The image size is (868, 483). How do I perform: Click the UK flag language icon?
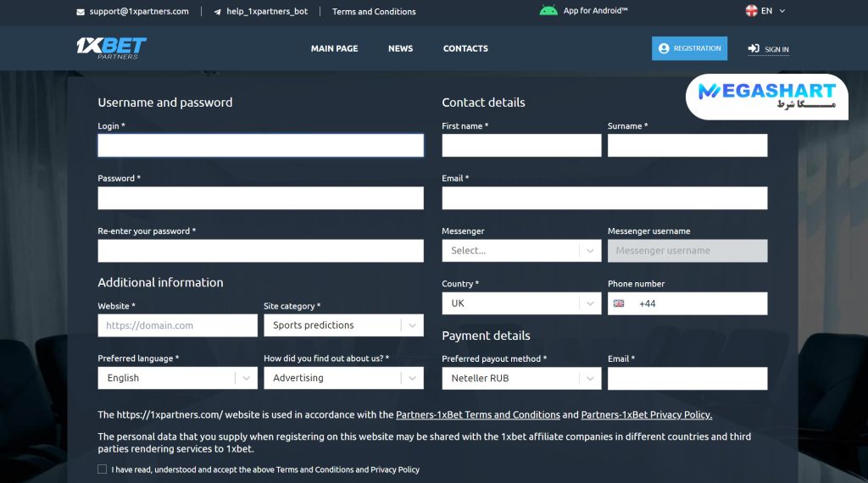[x=751, y=11]
